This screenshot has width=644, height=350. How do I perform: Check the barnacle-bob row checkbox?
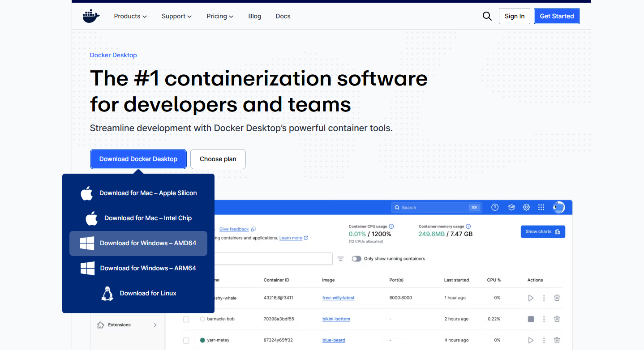[186, 319]
